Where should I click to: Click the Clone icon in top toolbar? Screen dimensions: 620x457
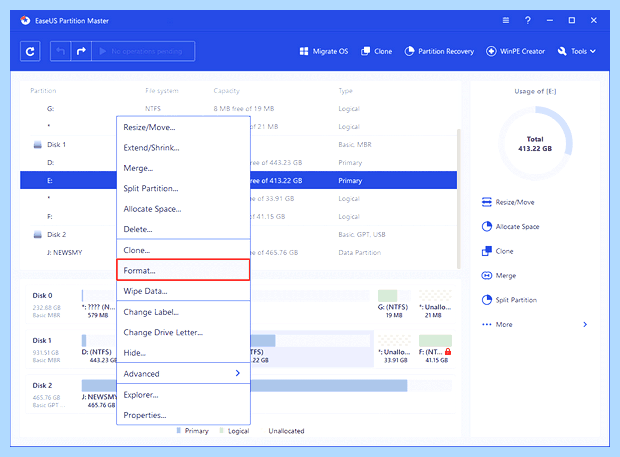(x=365, y=51)
